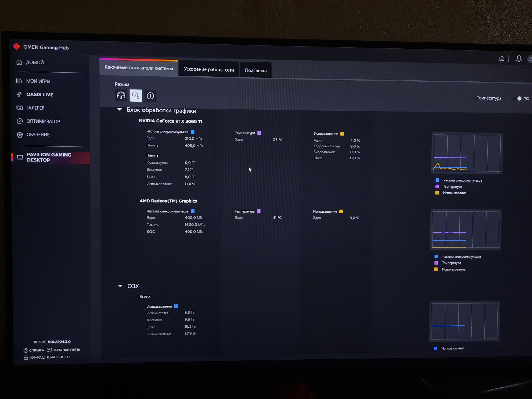Click the NVIDIA GPU history graph
This screenshot has width=532, height=399.
tap(467, 153)
